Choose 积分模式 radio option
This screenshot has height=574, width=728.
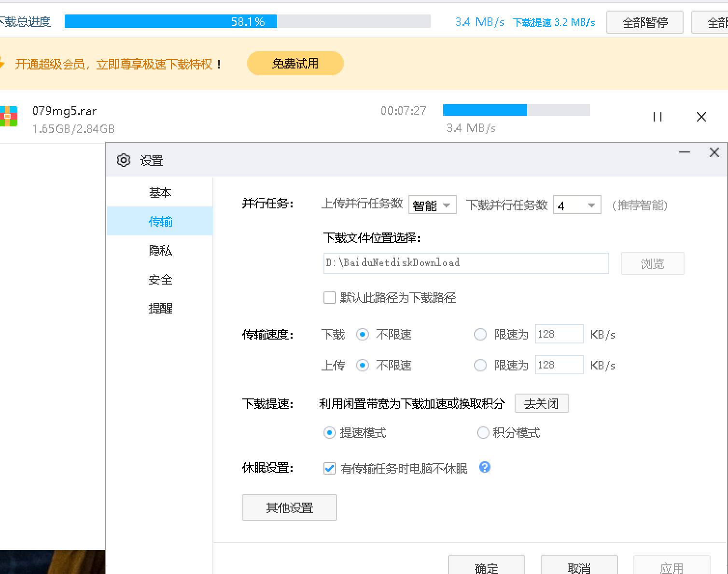(x=483, y=433)
